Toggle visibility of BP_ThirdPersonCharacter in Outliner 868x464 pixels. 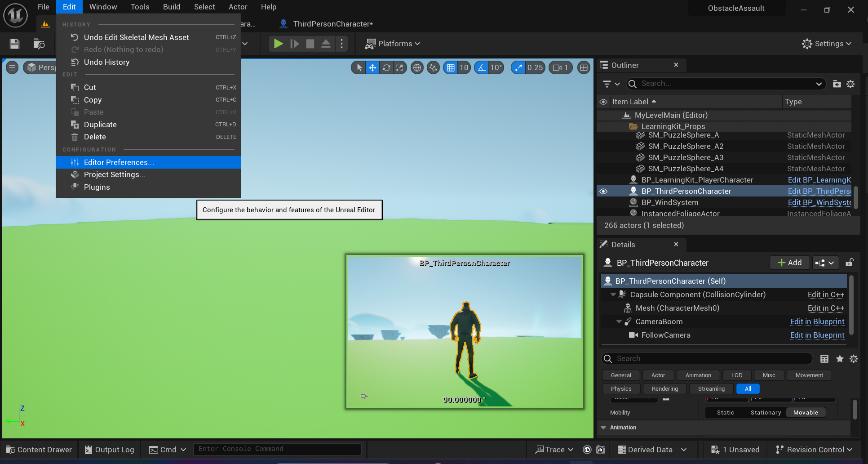(x=603, y=191)
